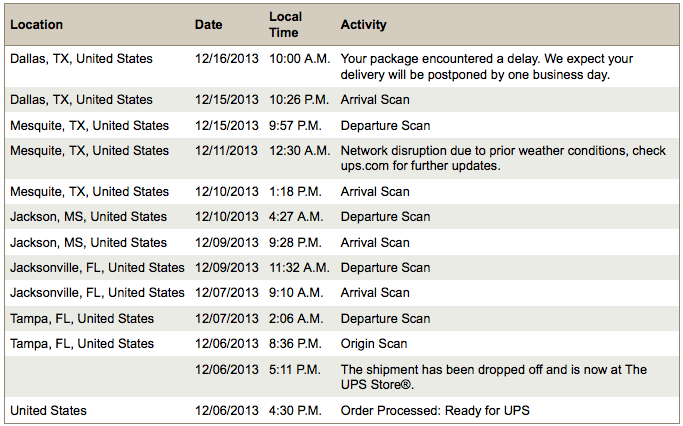683x426 pixels.
Task: Click Dallas Arrival Scan activity text
Action: (x=375, y=100)
